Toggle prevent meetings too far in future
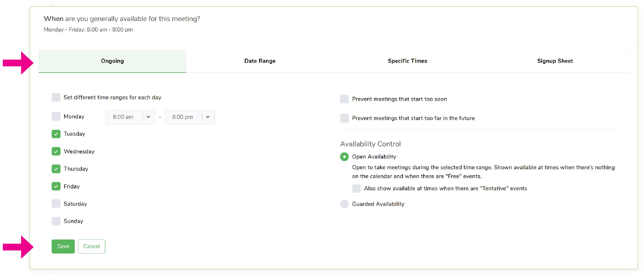Viewport: 644px width, 278px height. (344, 118)
